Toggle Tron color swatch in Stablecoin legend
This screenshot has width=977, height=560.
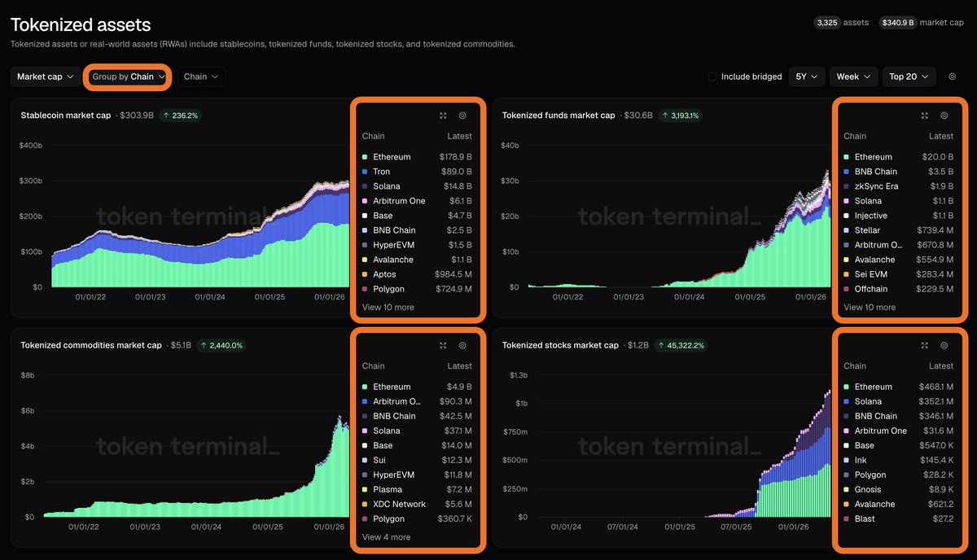pyautogui.click(x=366, y=172)
